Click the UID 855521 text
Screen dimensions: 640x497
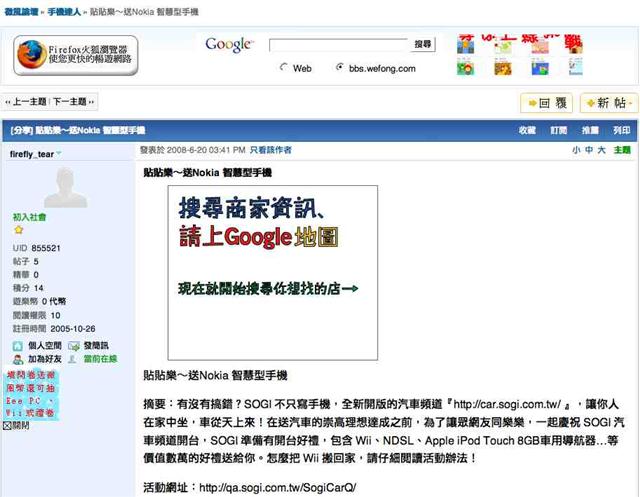click(x=37, y=248)
